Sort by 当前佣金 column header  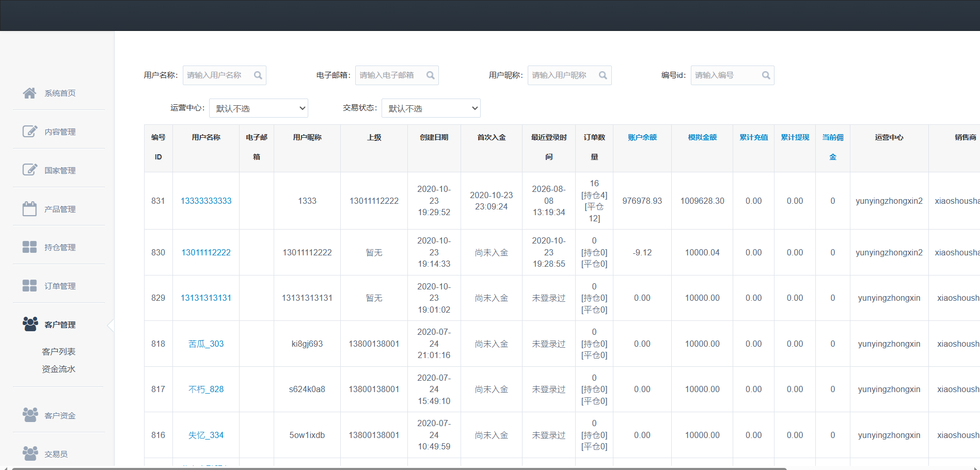[x=833, y=147]
